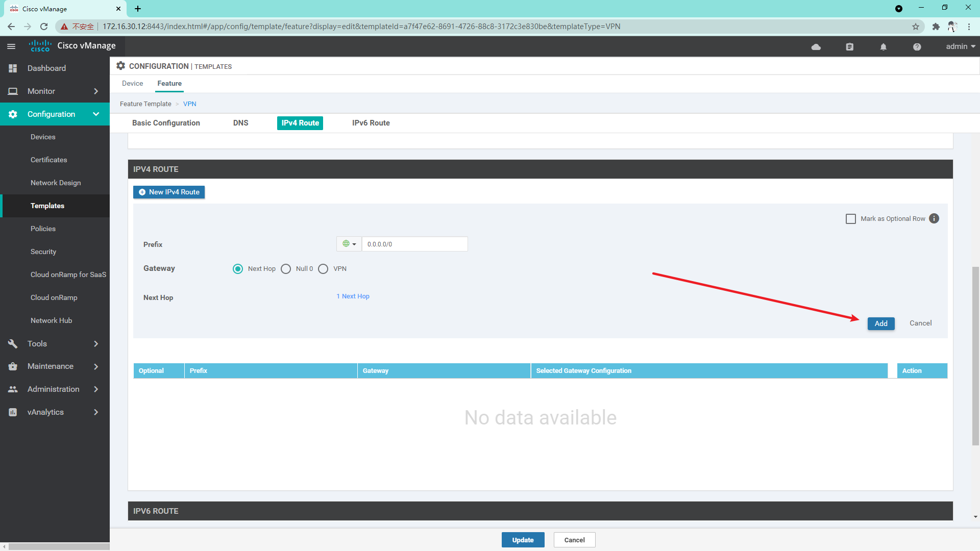Switch to the IPv6 Route tab
The width and height of the screenshot is (980, 551).
371,123
